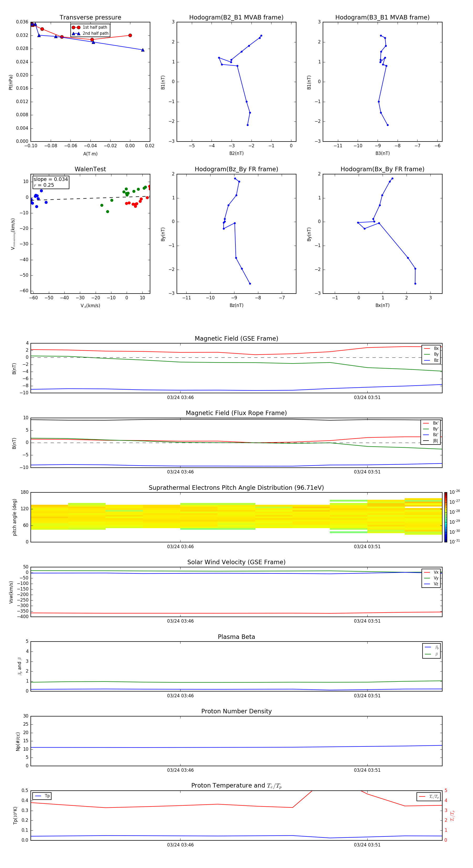The image size is (473, 868).
Task: Click the Plasma Beta legend box
Action: (431, 651)
